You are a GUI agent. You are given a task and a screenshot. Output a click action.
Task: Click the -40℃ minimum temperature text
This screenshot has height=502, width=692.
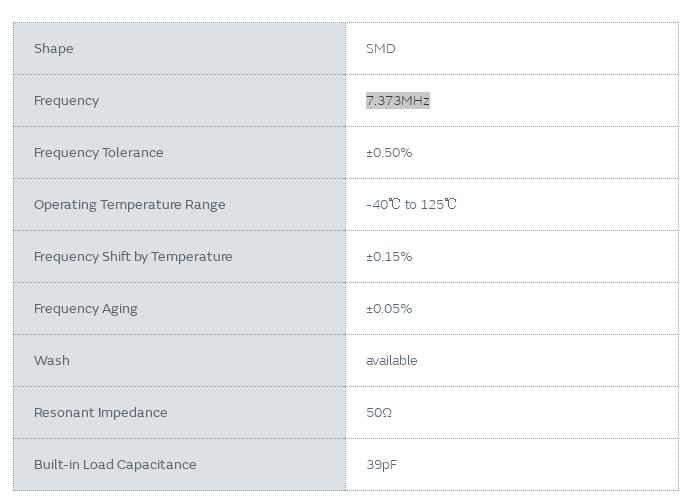383,204
